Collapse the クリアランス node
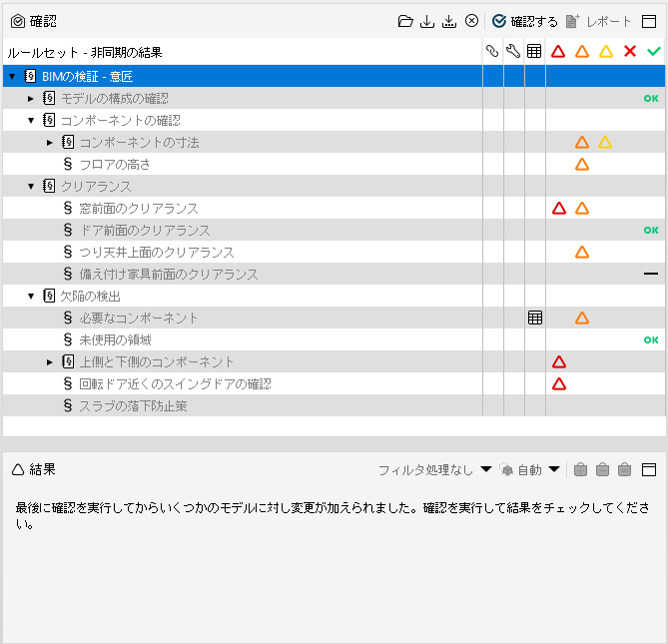Screen dimensions: 668x644 pyautogui.click(x=31, y=186)
